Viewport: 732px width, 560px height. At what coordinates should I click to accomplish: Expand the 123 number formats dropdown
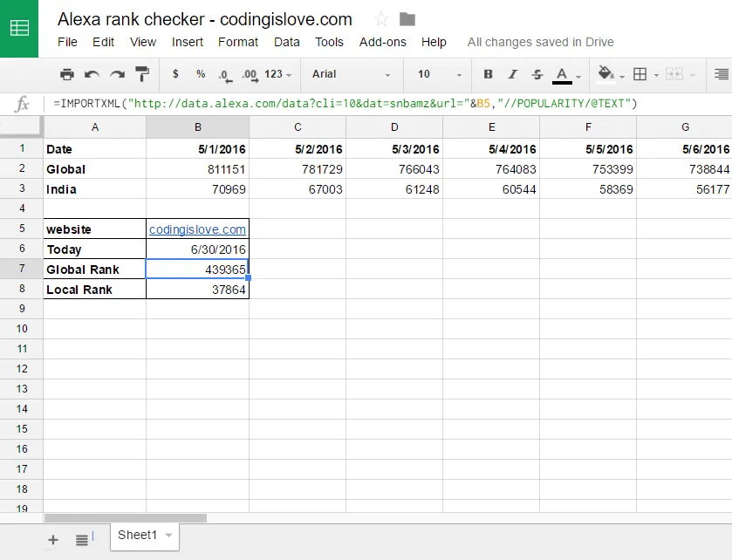(x=277, y=74)
